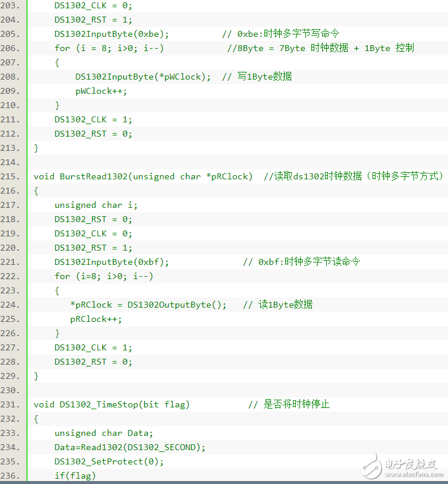
Task: Click '*pRClock = DS1302OutputByte();' on line 224
Action: [x=148, y=305]
